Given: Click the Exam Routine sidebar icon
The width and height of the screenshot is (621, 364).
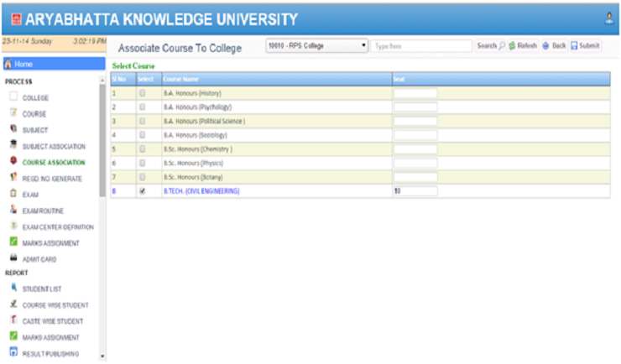Looking at the screenshot, I should pyautogui.click(x=13, y=211).
